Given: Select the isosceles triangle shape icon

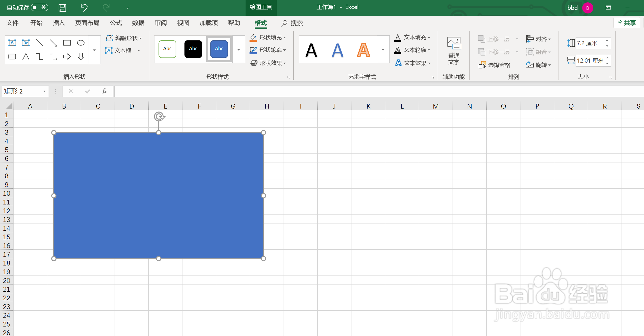Looking at the screenshot, I should [26, 57].
